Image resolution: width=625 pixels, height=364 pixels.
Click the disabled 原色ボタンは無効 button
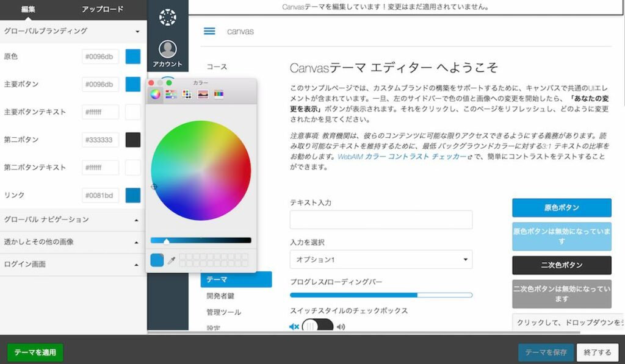tap(562, 237)
